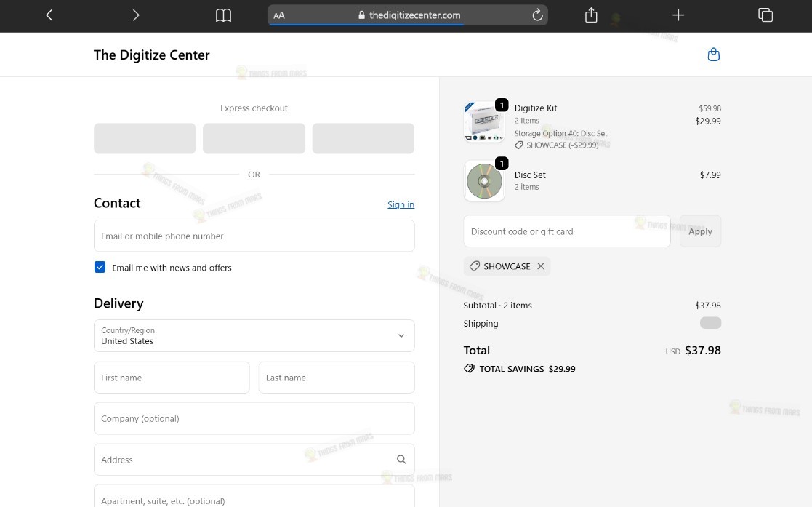The height and width of the screenshot is (507, 812).
Task: Open the Safari bookmarks book icon
Action: [x=223, y=15]
